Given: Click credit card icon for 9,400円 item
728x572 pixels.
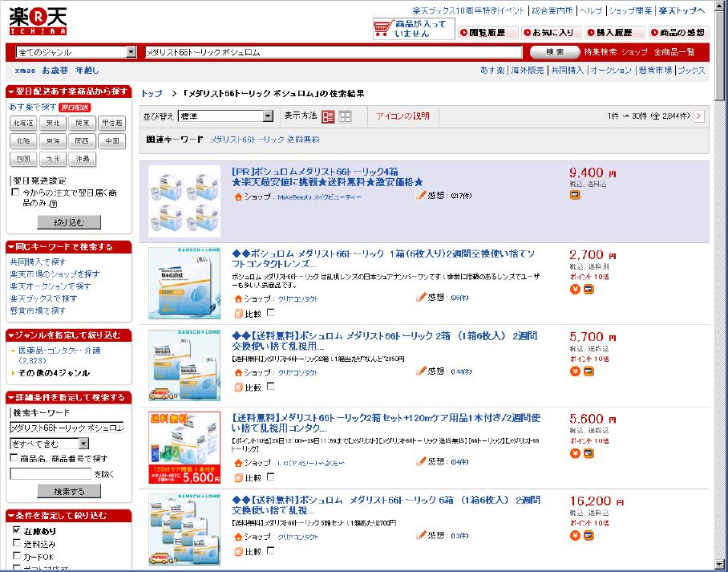Looking at the screenshot, I should click(575, 195).
